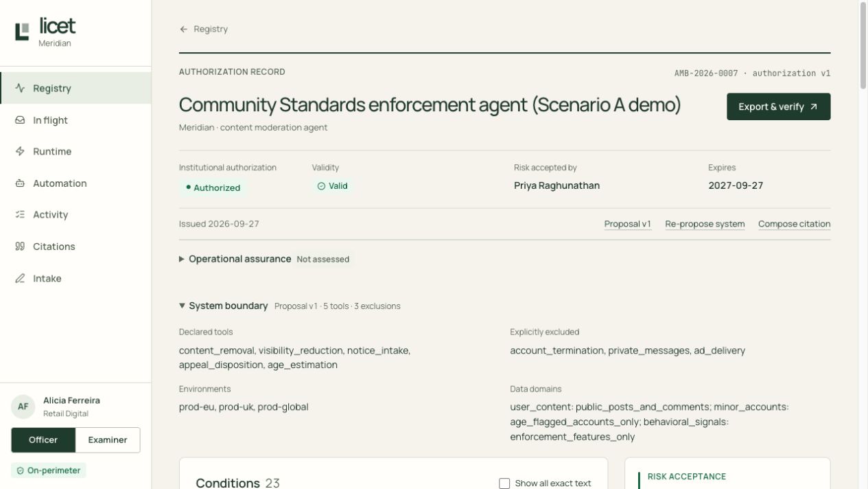The height and width of the screenshot is (489, 868).
Task: Click the licet logo mark
Action: [22, 31]
